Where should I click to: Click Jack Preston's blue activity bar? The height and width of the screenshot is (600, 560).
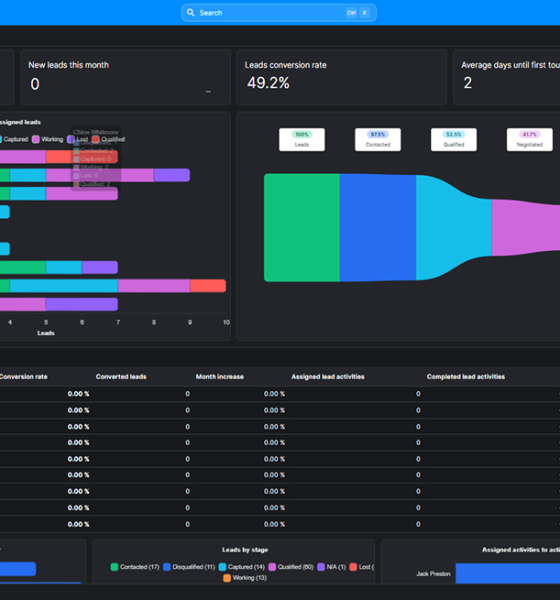[x=508, y=573]
